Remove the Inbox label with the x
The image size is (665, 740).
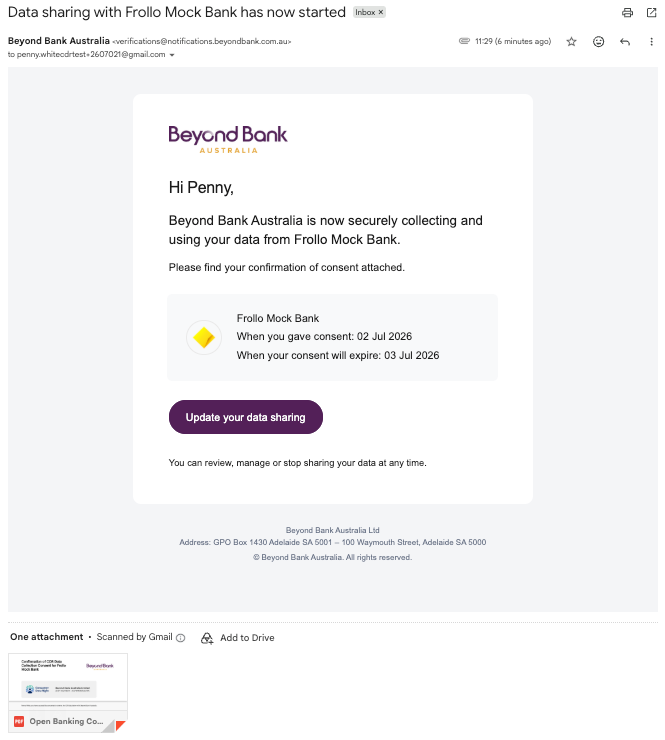click(380, 12)
